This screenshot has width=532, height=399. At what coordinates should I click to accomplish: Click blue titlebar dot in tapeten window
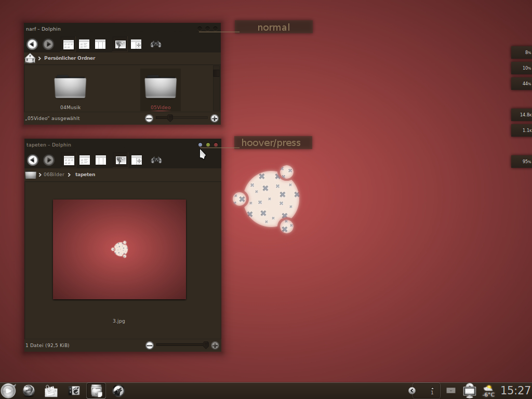click(200, 145)
